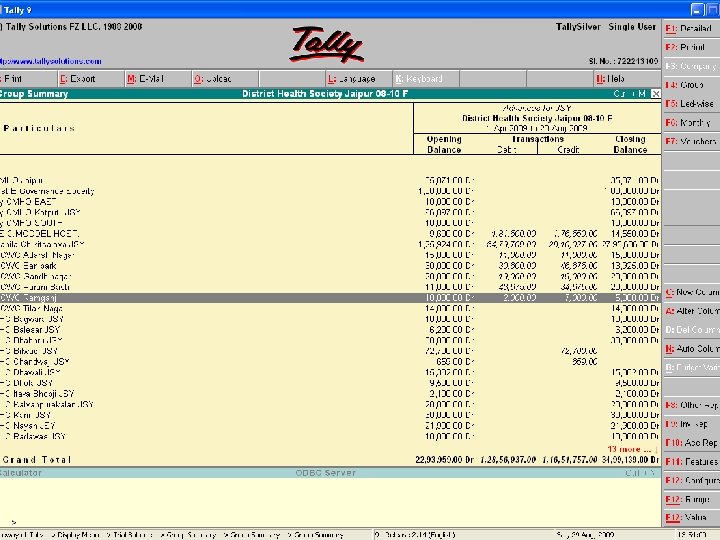Select the Bagwara JSY ledger row
Viewport: 720px width, 540px height.
[x=330, y=319]
